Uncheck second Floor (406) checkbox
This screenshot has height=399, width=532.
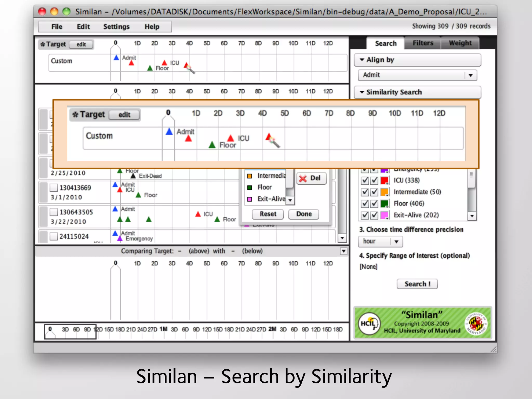click(x=374, y=203)
